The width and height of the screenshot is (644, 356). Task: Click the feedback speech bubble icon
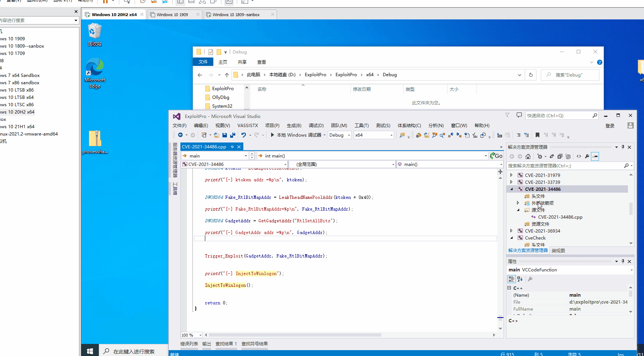[x=519, y=115]
